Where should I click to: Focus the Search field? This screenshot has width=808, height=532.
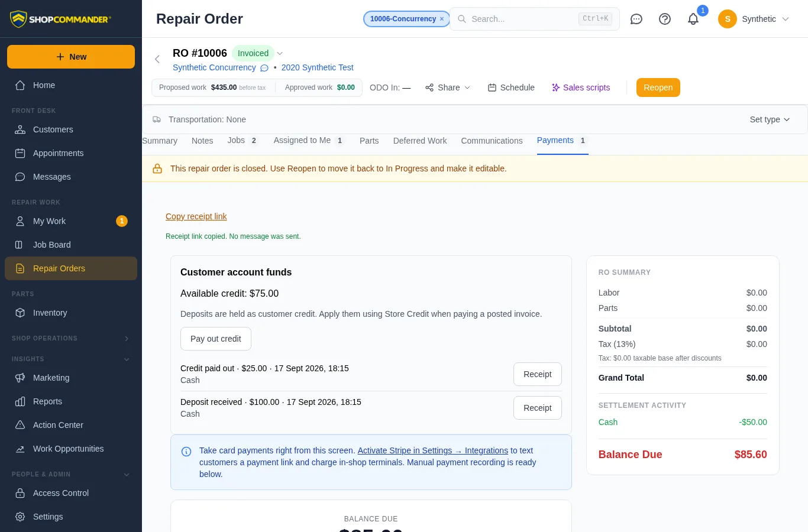pyautogui.click(x=535, y=19)
